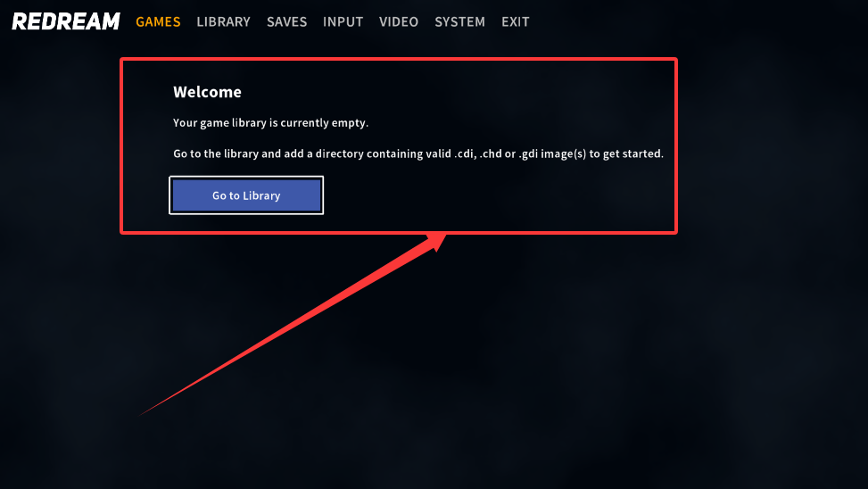This screenshot has height=489, width=868.
Task: Click the '.chd' text in instructions
Action: click(x=491, y=154)
